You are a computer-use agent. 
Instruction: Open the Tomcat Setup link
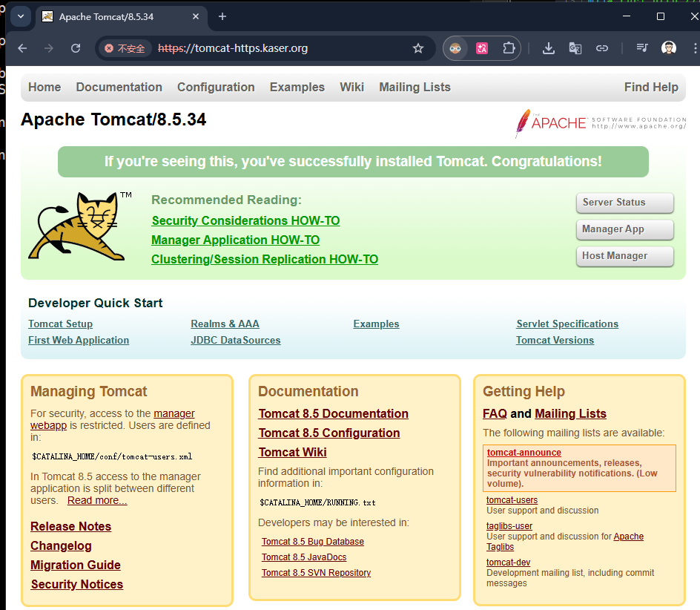(60, 324)
